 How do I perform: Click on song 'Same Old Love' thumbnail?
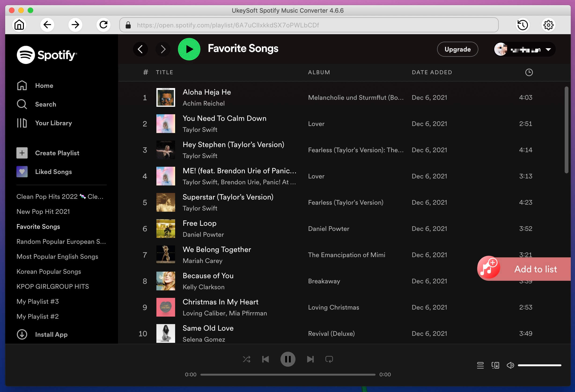click(x=166, y=333)
